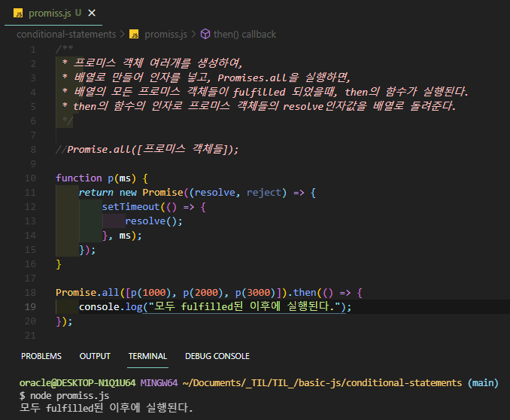
Task: Click '.then' on line 18
Action: [302, 292]
